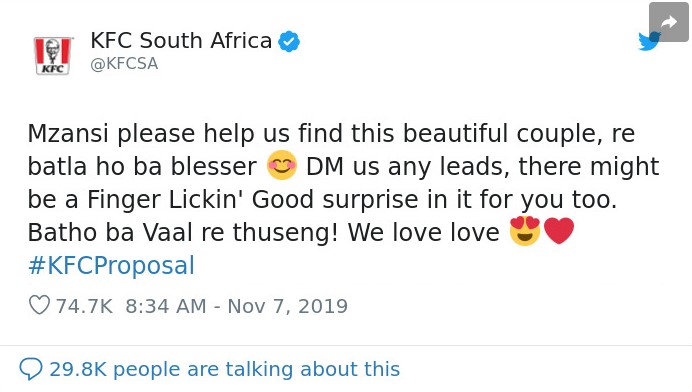Follow the #KFCProposal hashtag link
Viewport: 692px width, 392px height.
(x=111, y=265)
